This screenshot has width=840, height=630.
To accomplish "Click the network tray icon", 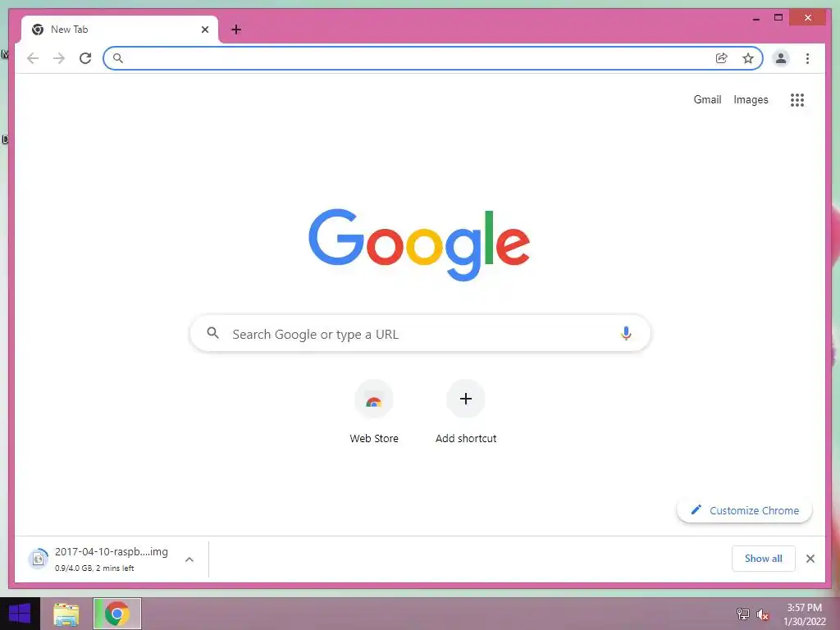I will [742, 614].
